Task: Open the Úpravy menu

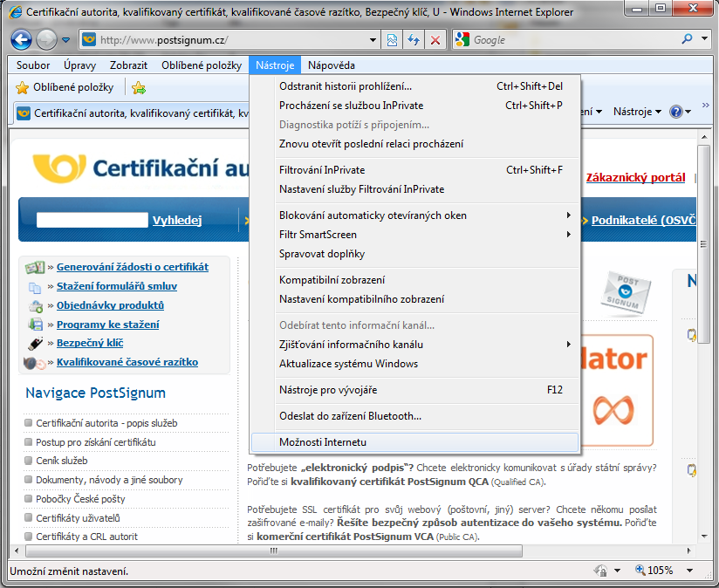Action: (79, 65)
